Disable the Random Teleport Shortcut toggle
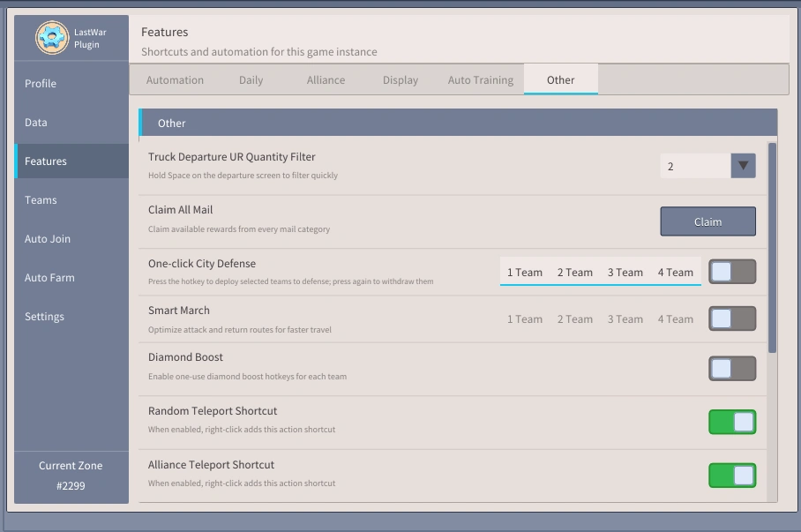 pos(732,422)
